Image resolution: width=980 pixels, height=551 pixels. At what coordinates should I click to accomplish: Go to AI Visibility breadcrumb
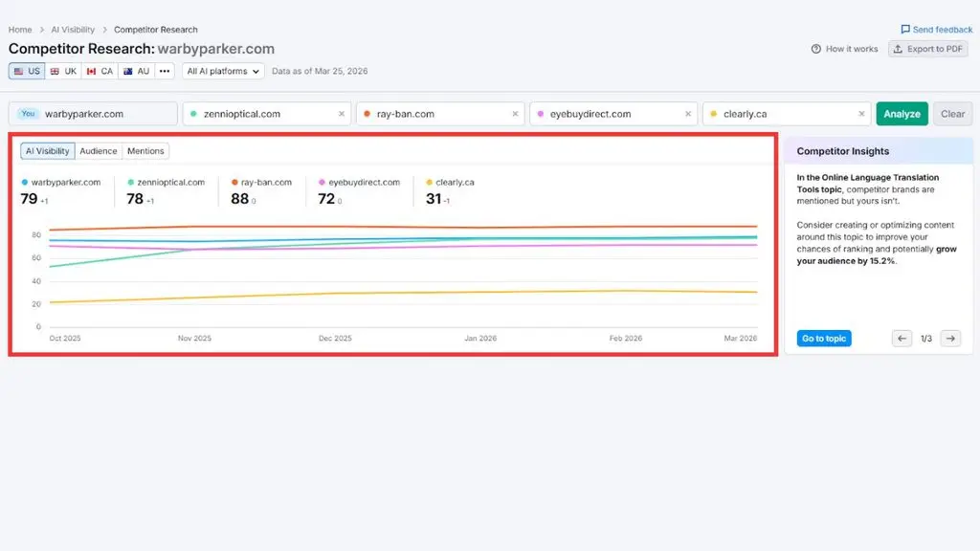point(73,30)
